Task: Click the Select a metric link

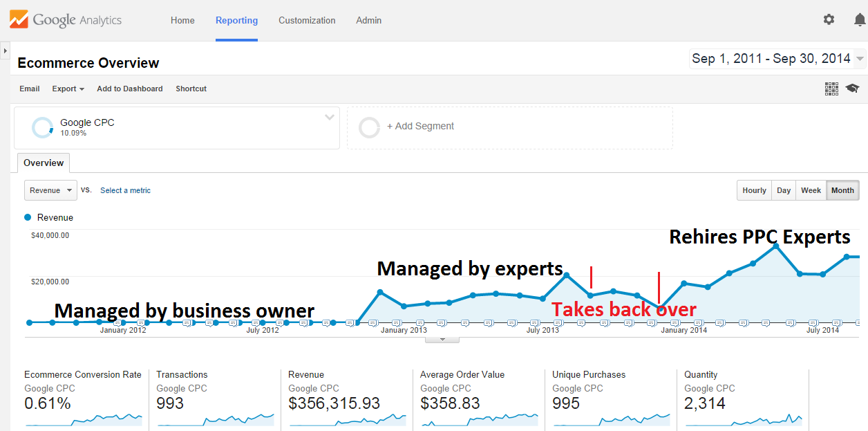Action: pos(125,190)
